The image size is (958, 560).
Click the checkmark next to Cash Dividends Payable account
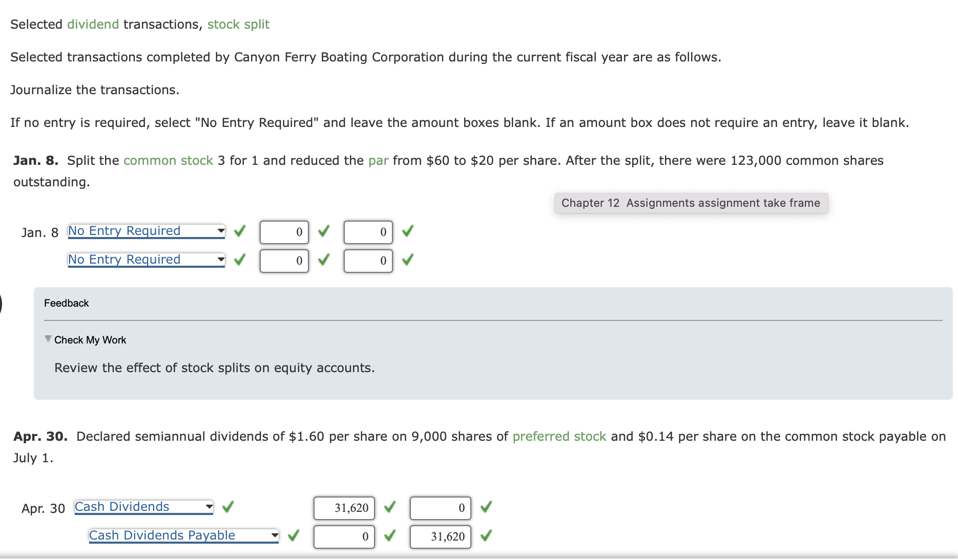[294, 536]
